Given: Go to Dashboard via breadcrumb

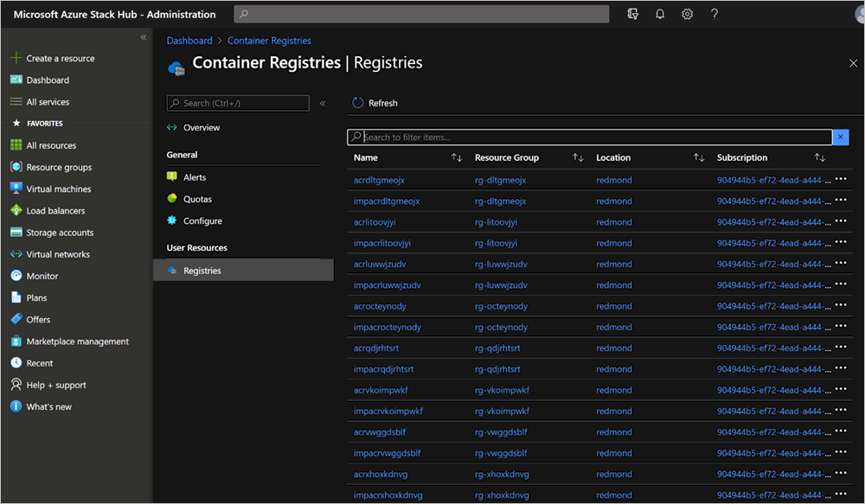Looking at the screenshot, I should pyautogui.click(x=189, y=41).
